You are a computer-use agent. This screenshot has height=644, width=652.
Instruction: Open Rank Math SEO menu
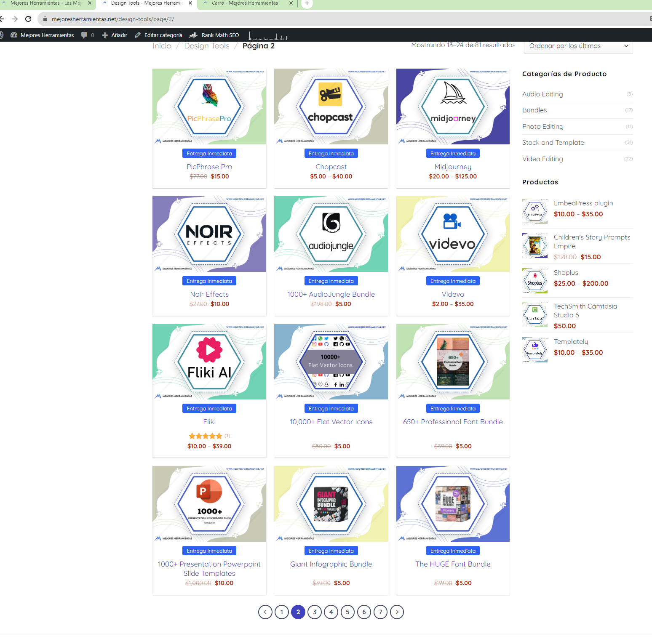click(x=214, y=35)
